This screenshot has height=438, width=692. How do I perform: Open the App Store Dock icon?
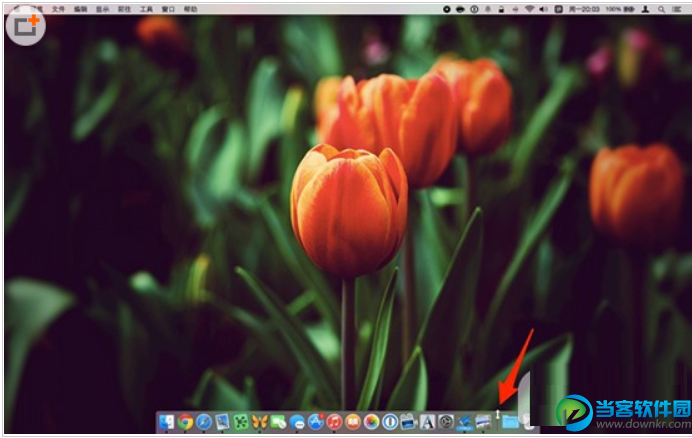316,422
